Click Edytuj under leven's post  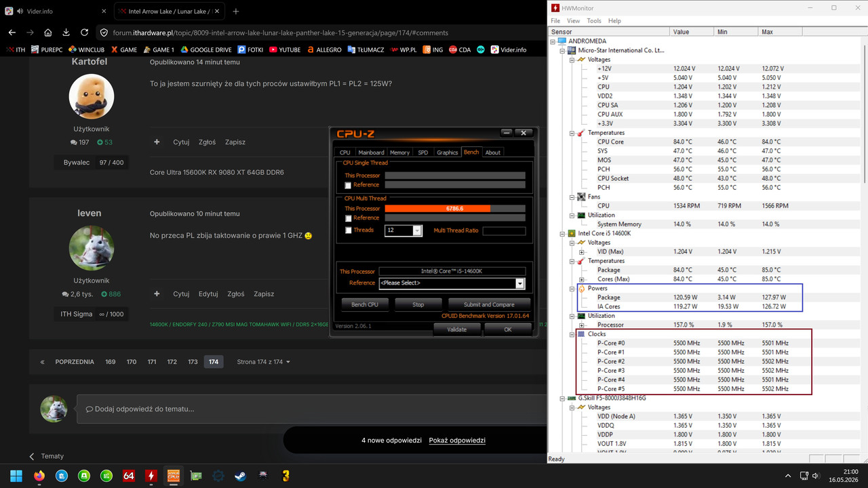point(208,293)
